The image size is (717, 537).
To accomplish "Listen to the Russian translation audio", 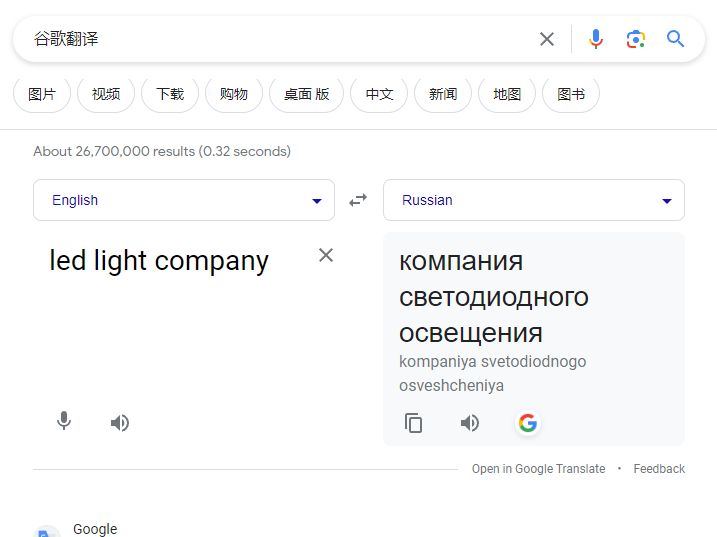I will tap(470, 423).
